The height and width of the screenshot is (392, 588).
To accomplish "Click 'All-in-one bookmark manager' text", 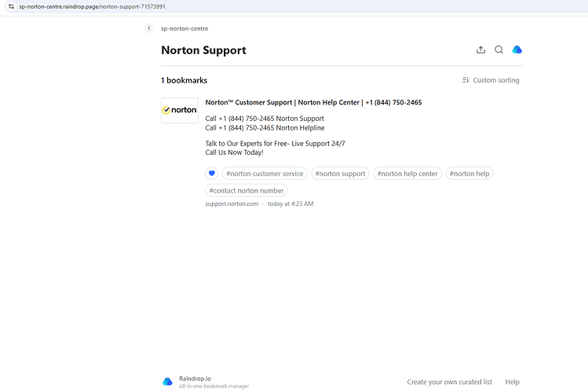I will [214, 386].
